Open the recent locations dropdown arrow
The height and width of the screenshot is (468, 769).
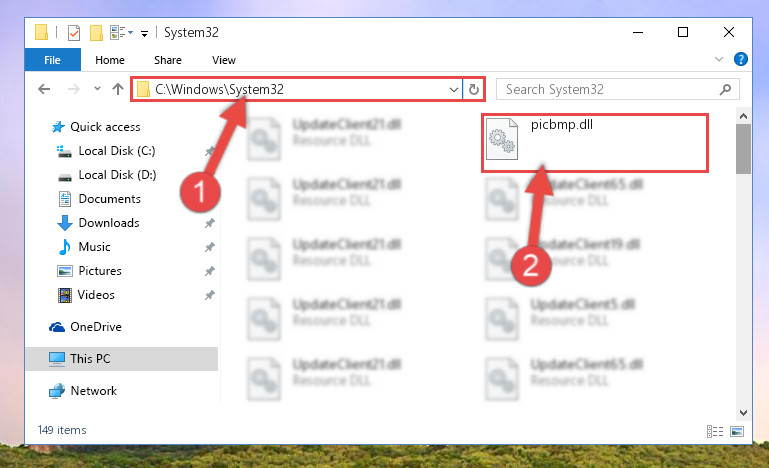(97, 89)
